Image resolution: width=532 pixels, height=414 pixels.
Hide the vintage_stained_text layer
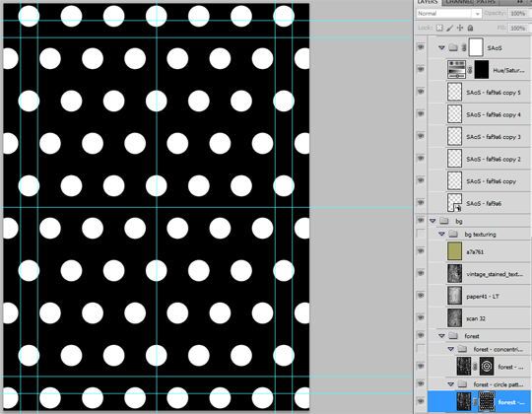(421, 273)
